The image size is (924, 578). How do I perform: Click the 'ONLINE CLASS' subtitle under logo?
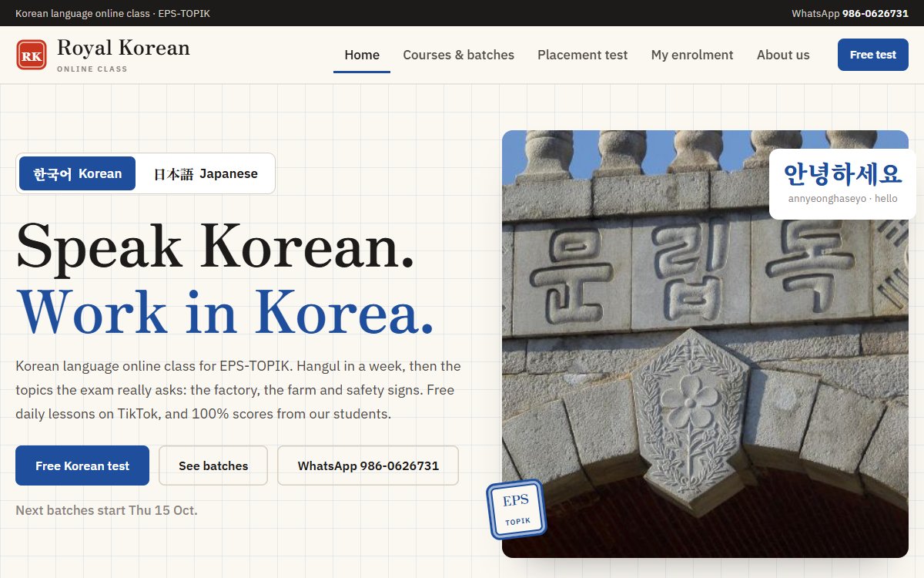click(92, 69)
